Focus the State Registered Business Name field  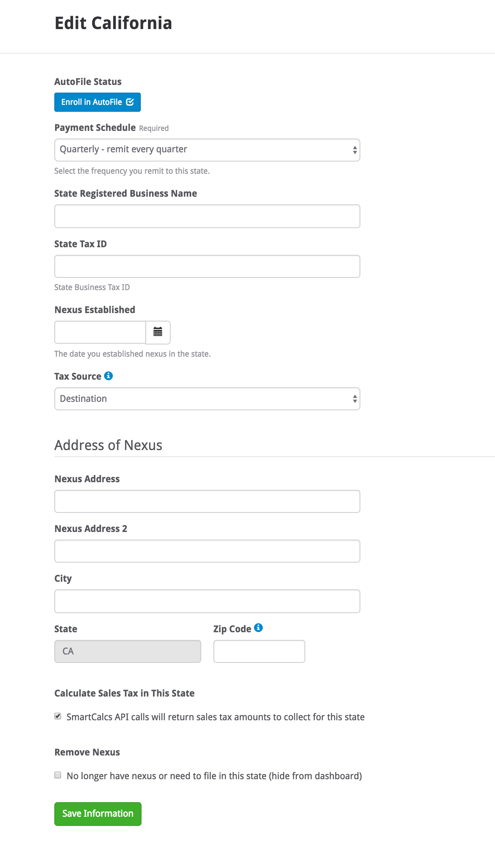tap(207, 216)
